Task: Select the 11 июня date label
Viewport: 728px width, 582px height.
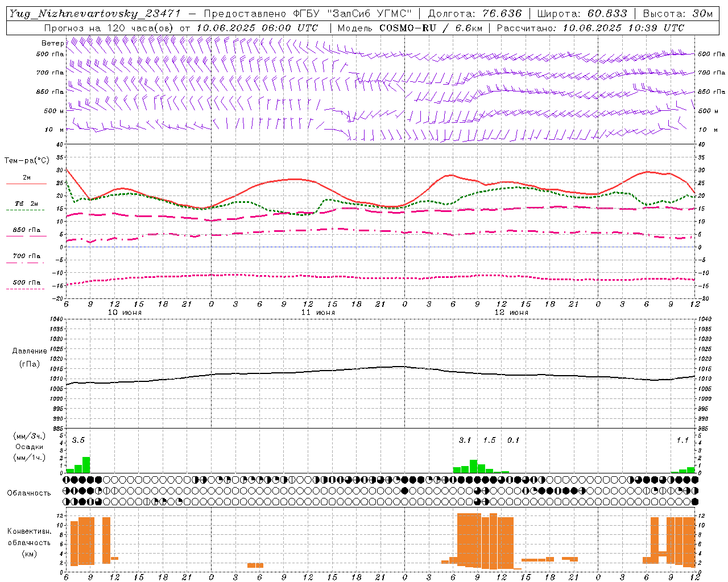Action: pyautogui.click(x=318, y=313)
